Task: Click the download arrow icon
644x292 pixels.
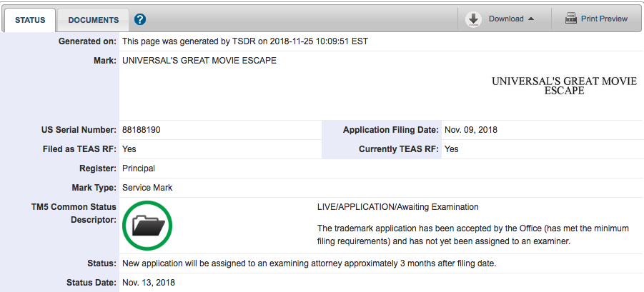Action: 473,19
